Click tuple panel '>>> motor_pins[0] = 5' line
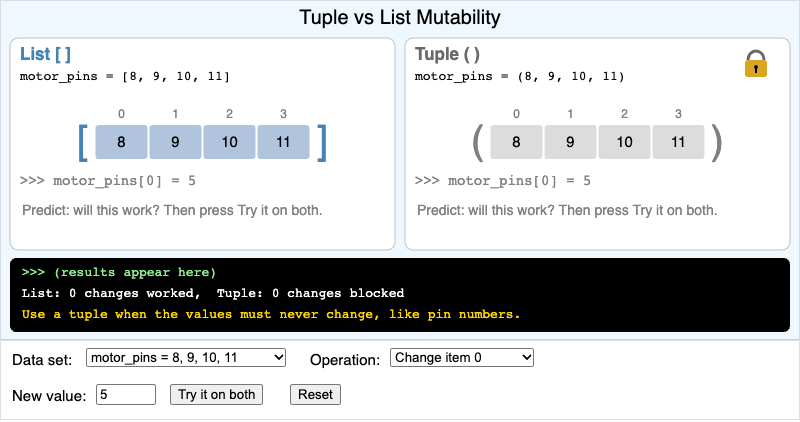Image resolution: width=800 pixels, height=422 pixels. click(503, 181)
